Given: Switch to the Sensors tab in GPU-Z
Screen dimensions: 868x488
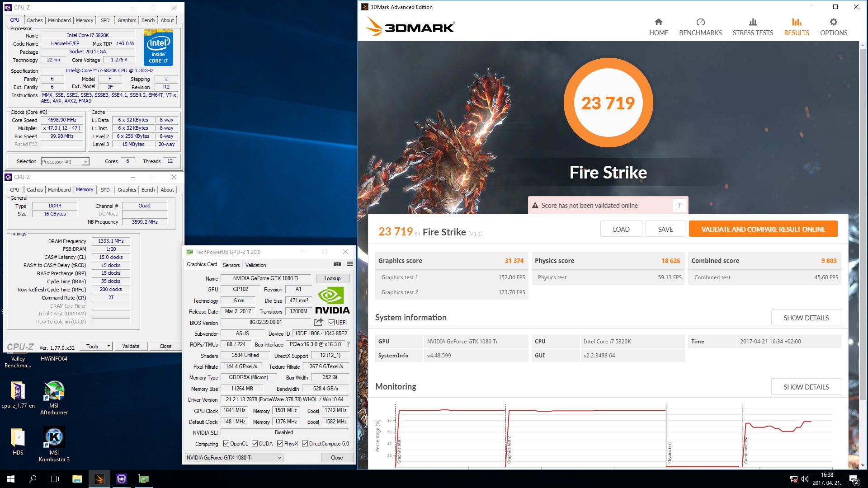Looking at the screenshot, I should pos(231,265).
